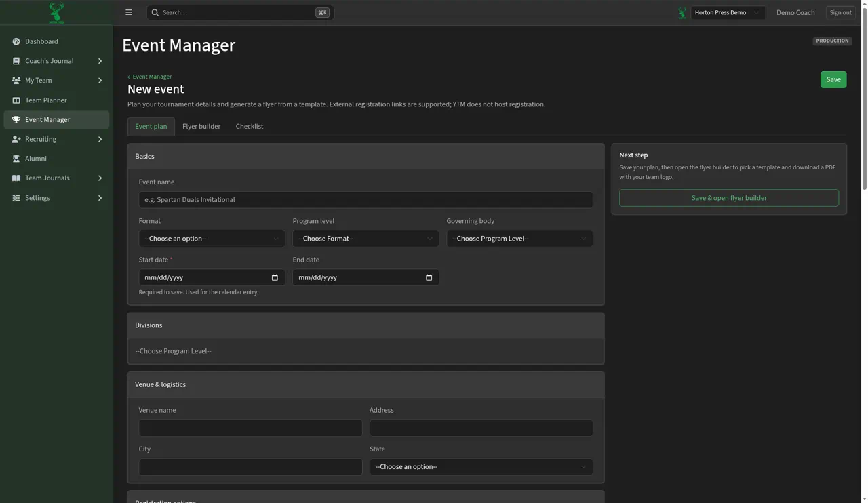Click the Dashboard gauge icon

[16, 41]
